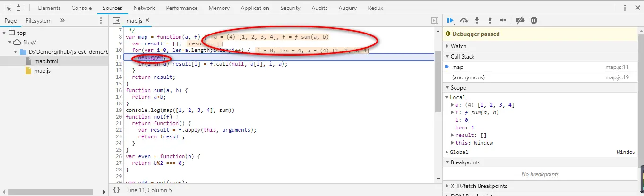Hide the debugger sidebar panel

(x=435, y=21)
